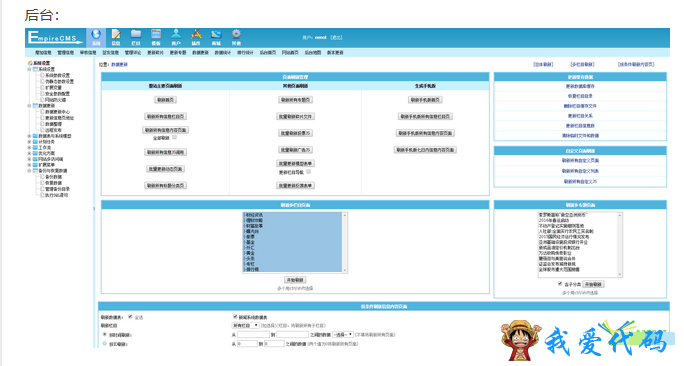Open the 模板 template icon
The width and height of the screenshot is (684, 366).
[x=156, y=37]
